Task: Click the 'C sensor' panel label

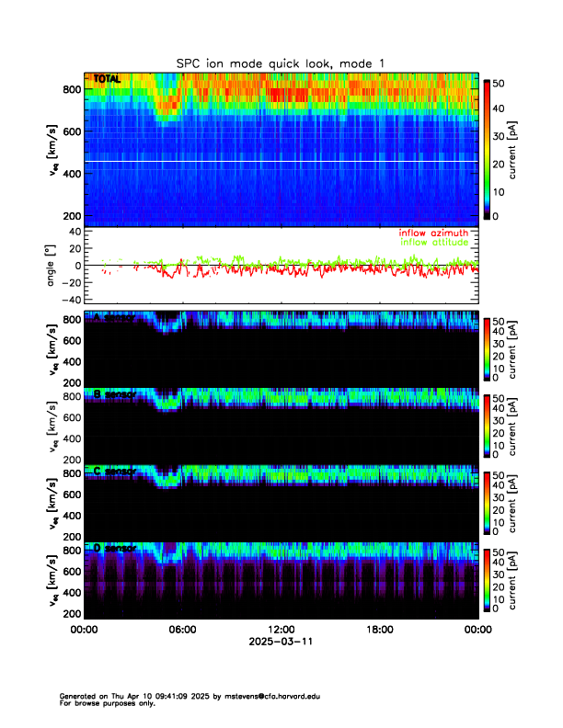Action: (114, 472)
